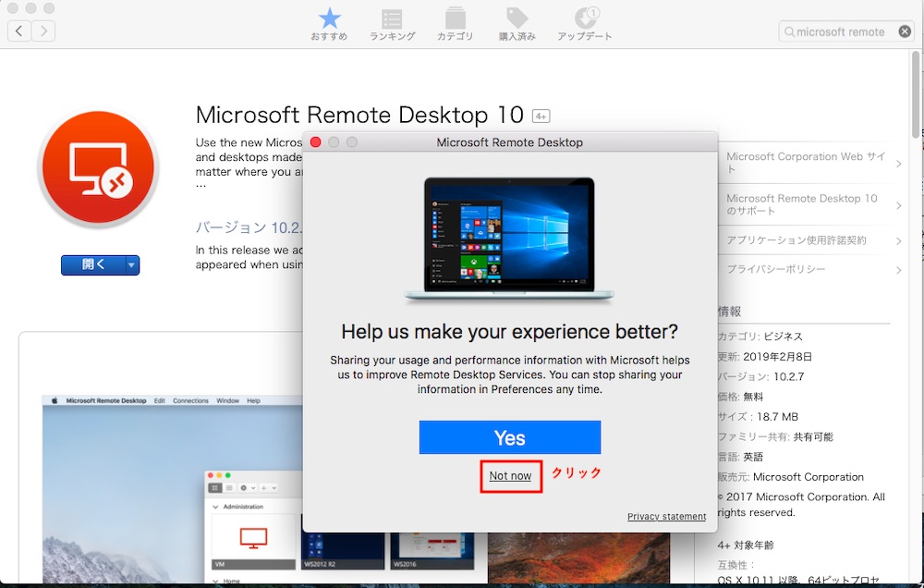Open the Updates (アップデート) tab
This screenshot has height=588, width=924.
click(x=585, y=24)
